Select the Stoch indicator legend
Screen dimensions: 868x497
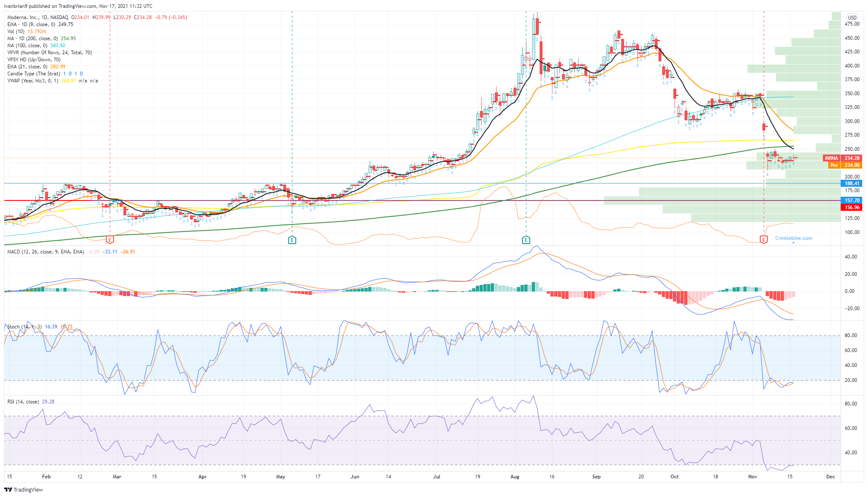point(39,327)
